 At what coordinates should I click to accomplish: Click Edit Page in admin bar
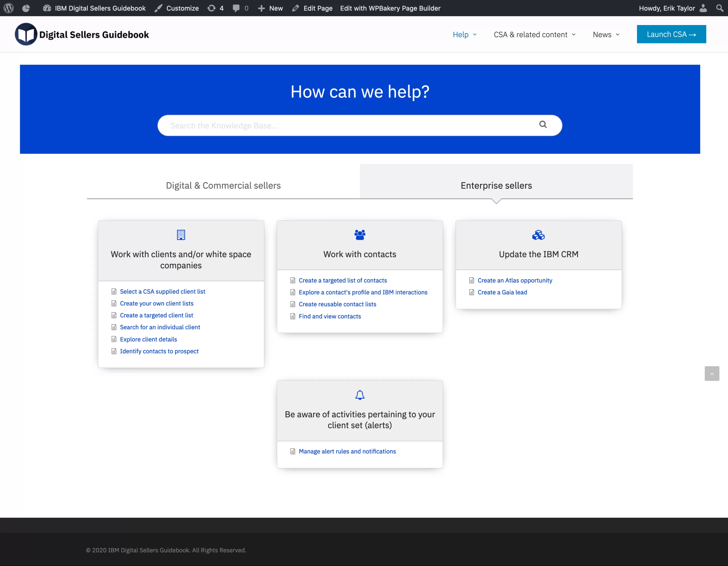pos(312,8)
